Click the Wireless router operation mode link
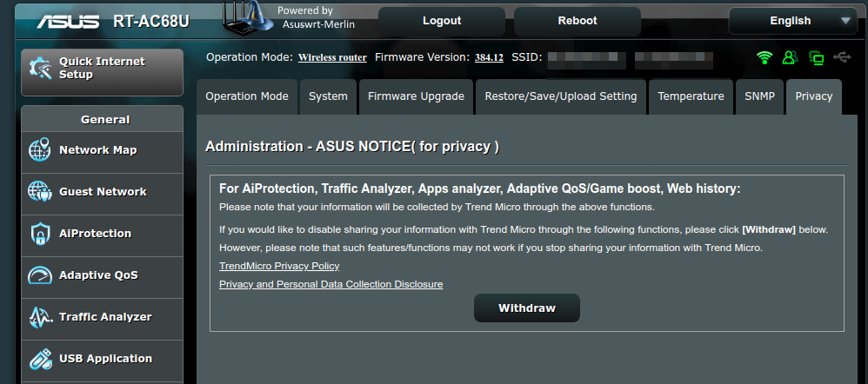Image resolution: width=868 pixels, height=384 pixels. [333, 57]
